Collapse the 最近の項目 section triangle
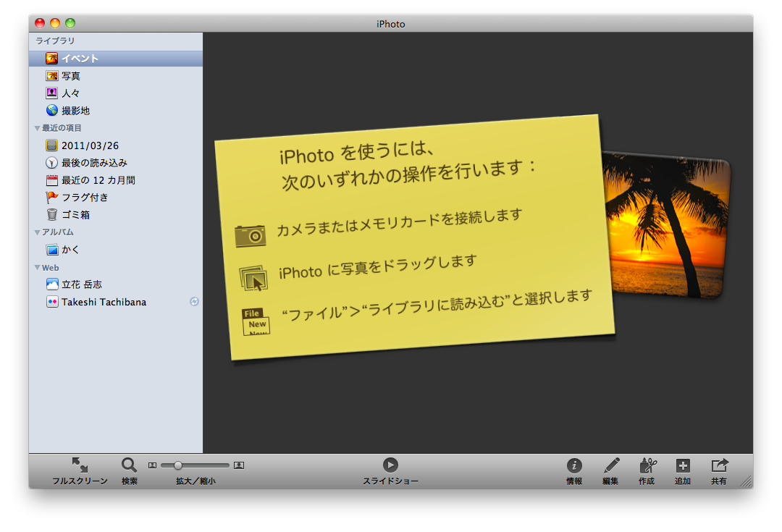Image resolution: width=782 pixels, height=532 pixels. click(38, 128)
